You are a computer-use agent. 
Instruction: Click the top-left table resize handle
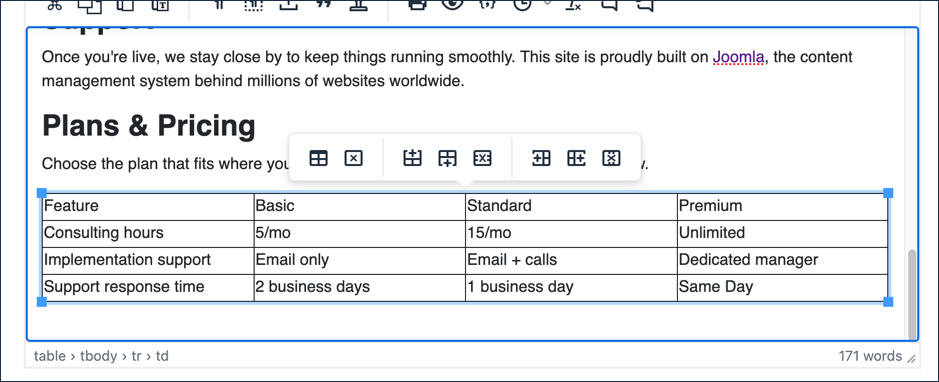(42, 193)
